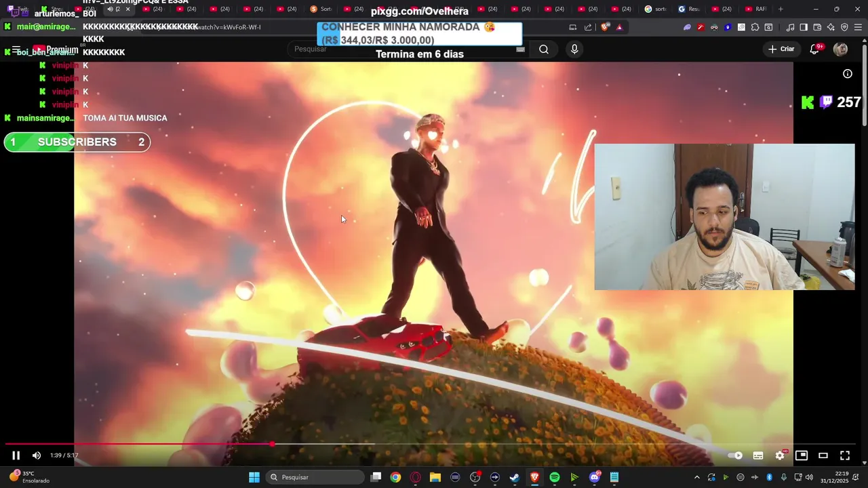This screenshot has height=488, width=868.
Task: Show hidden system tray icons
Action: (x=696, y=477)
